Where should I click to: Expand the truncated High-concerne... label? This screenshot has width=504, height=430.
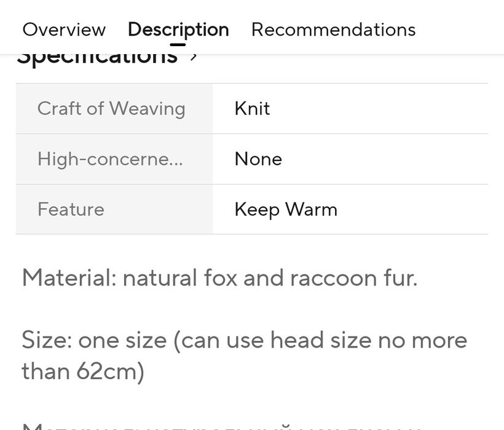click(110, 159)
